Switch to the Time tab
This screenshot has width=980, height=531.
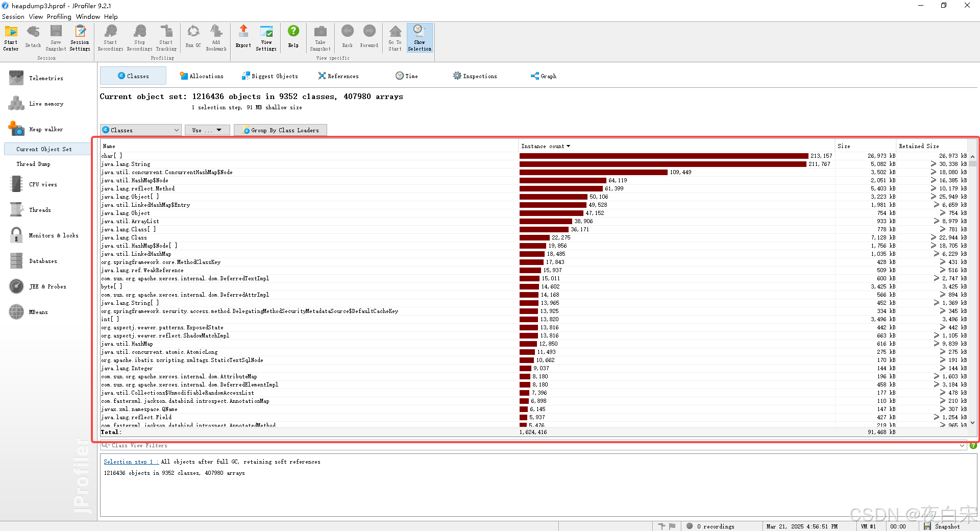(x=407, y=76)
